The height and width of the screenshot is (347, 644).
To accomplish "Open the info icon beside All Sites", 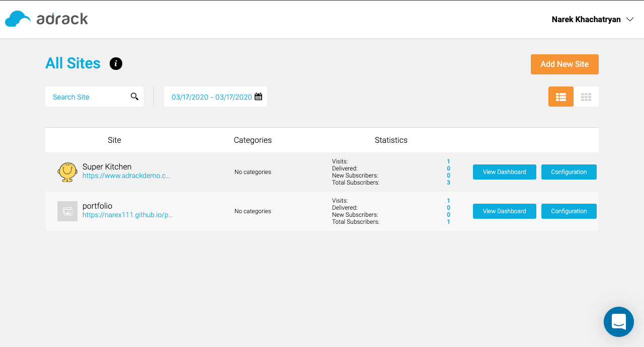I will pyautogui.click(x=116, y=63).
